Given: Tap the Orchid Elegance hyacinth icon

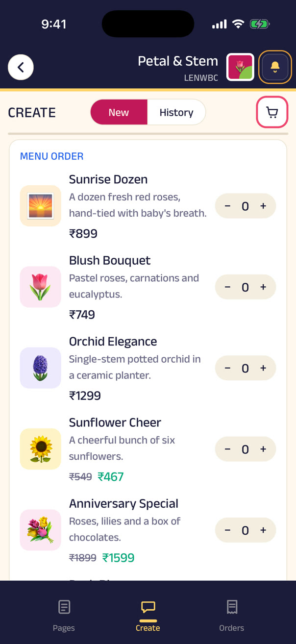Looking at the screenshot, I should pyautogui.click(x=41, y=368).
